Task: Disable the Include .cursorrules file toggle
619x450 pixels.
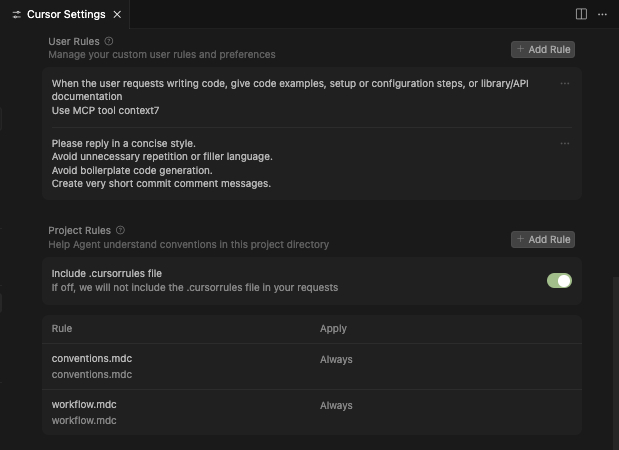Action: coord(559,280)
